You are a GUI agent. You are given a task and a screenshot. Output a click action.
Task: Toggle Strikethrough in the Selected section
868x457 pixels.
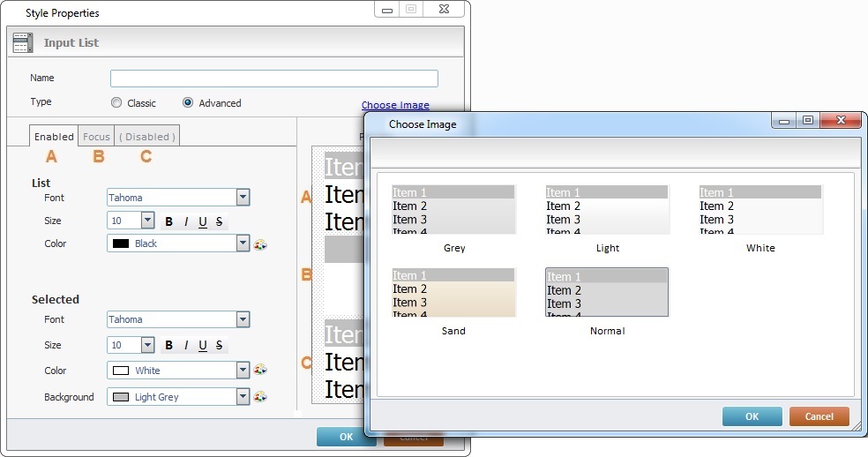click(x=219, y=345)
